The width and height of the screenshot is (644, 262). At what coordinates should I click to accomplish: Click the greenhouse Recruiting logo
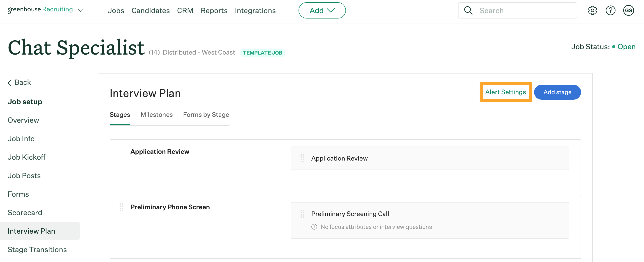pos(40,10)
